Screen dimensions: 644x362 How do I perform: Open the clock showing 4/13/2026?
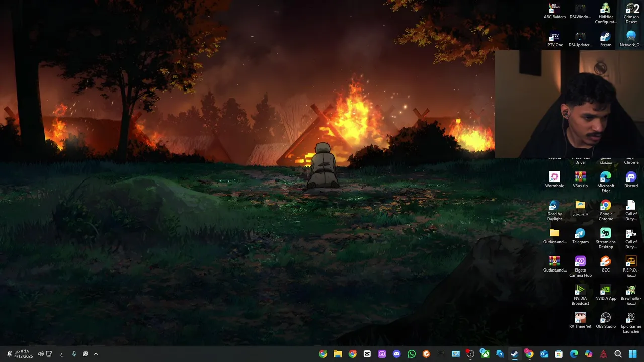23,354
